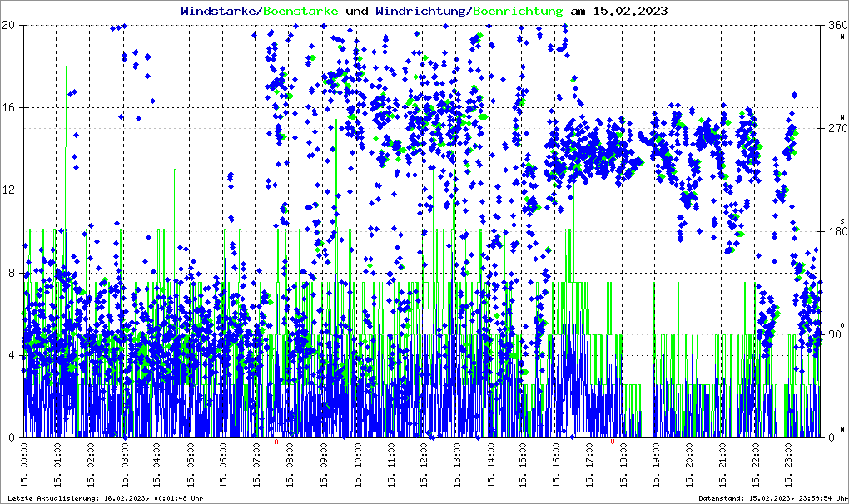
Task: Click the '15. 03:00' time label
Action: pos(125,466)
